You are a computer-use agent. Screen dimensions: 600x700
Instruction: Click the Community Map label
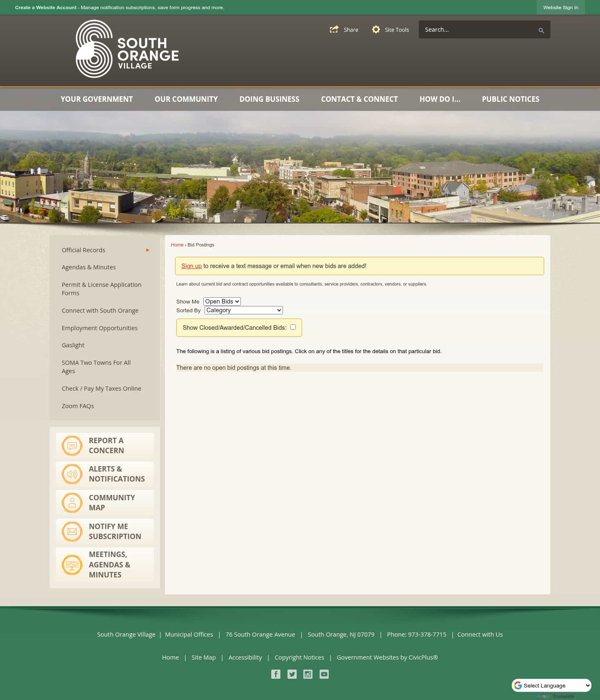coord(112,503)
